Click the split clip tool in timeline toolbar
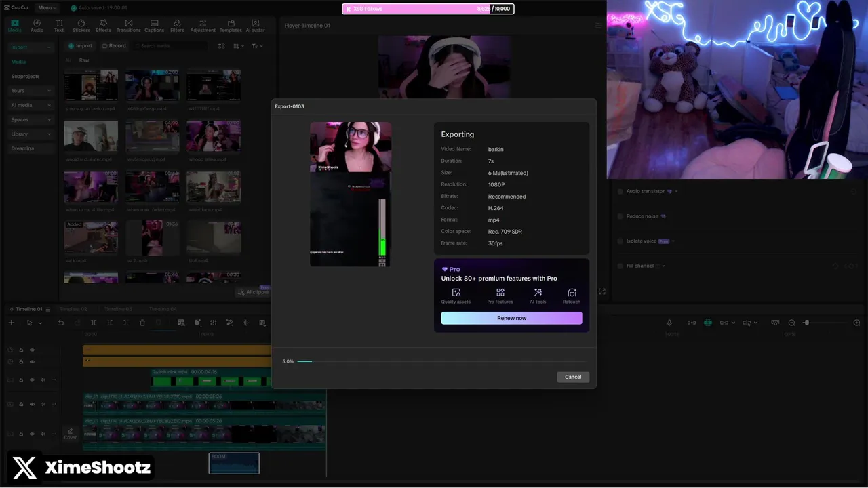 click(x=94, y=323)
